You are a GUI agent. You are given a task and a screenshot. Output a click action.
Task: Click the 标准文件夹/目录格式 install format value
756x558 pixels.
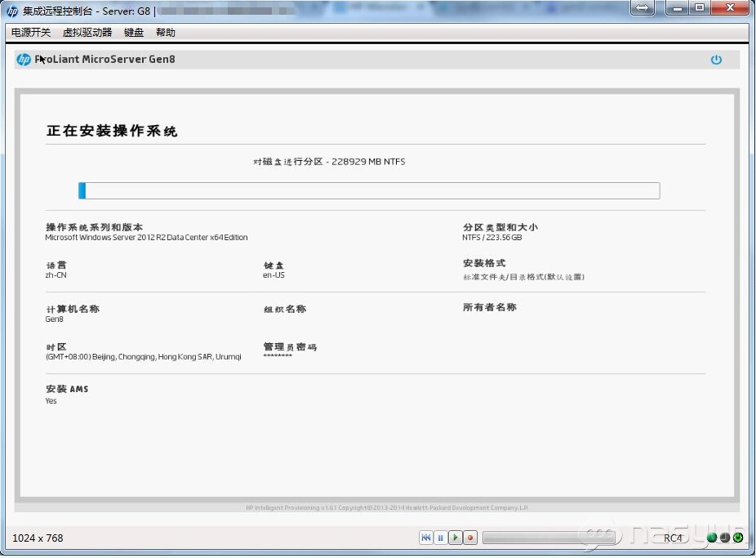[523, 277]
